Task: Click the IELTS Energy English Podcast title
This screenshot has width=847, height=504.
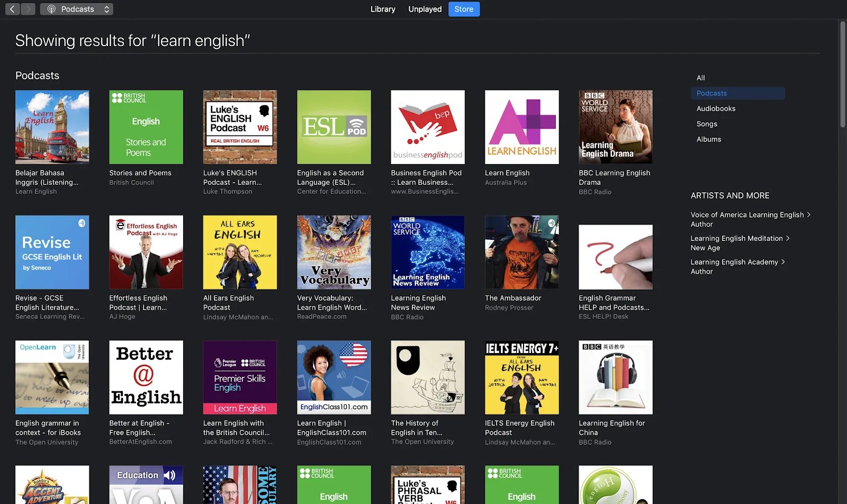Action: [x=519, y=428]
